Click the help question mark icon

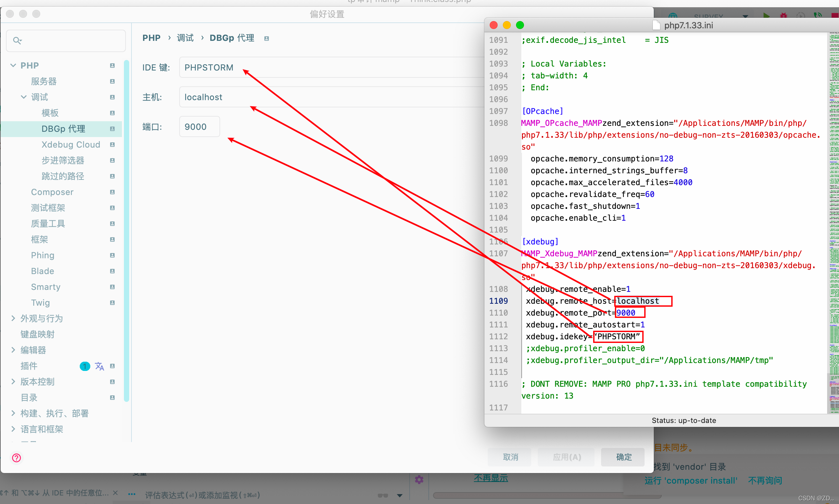pos(16,458)
